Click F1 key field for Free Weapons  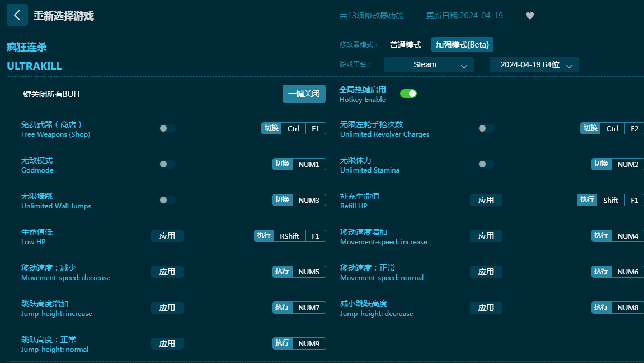[x=316, y=128]
